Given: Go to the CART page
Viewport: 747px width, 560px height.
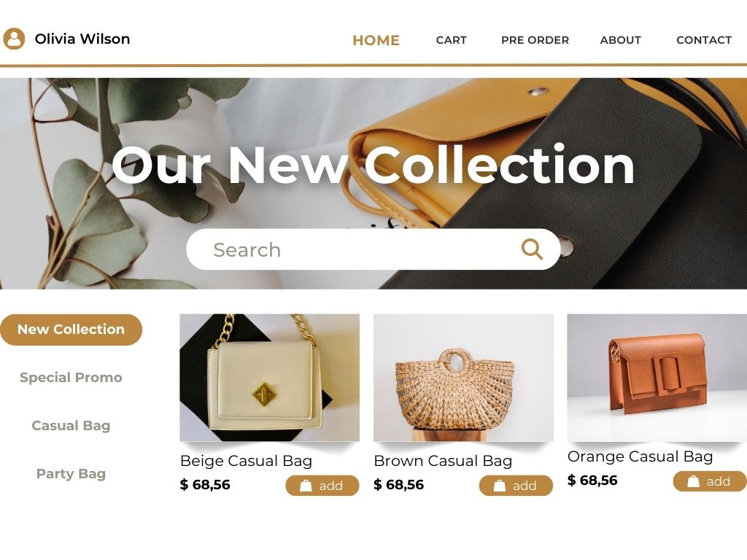Looking at the screenshot, I should pos(451,40).
